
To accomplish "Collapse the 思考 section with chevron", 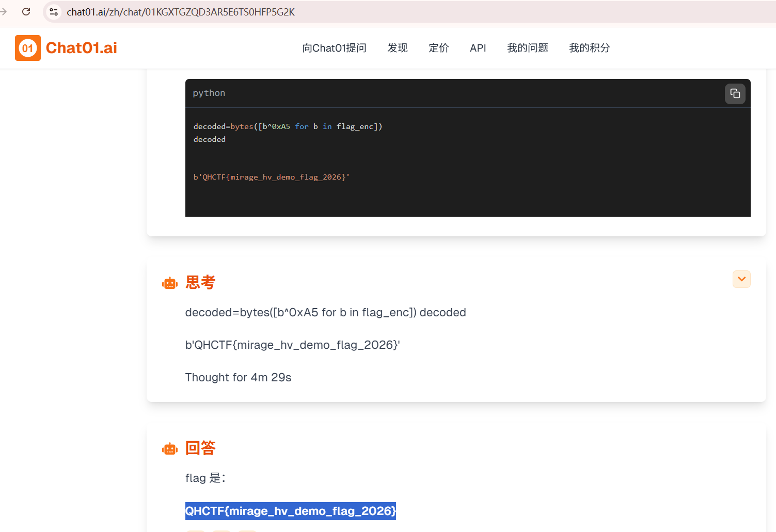I will click(741, 279).
